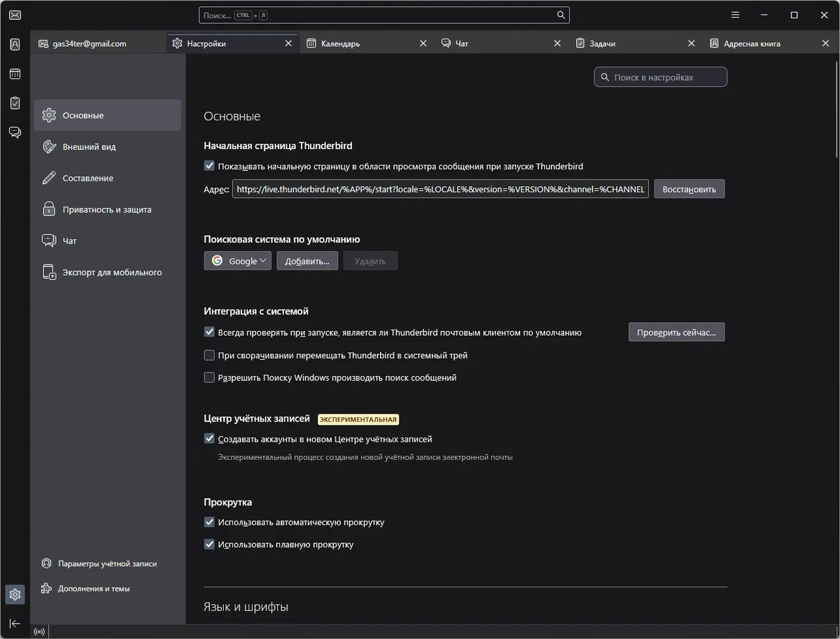Open Дополнения и темы link
This screenshot has height=639, width=840.
(x=86, y=589)
